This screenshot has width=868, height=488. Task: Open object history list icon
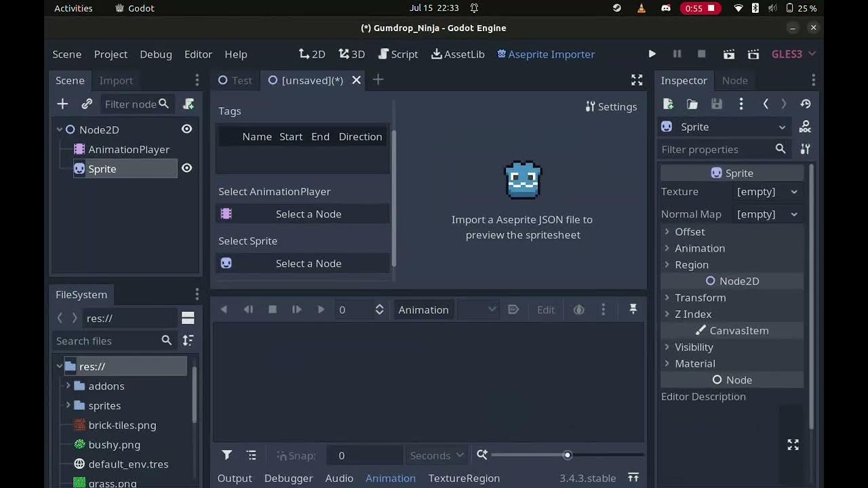tap(806, 104)
